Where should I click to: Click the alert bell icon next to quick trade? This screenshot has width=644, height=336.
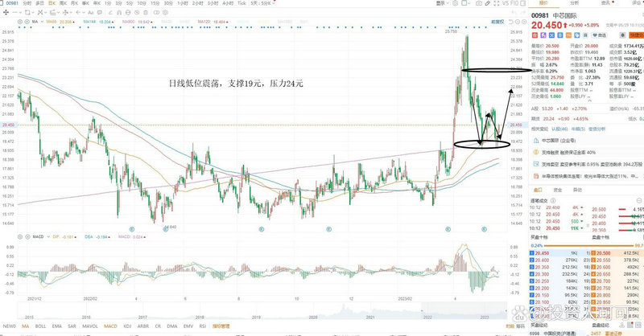pos(622,35)
